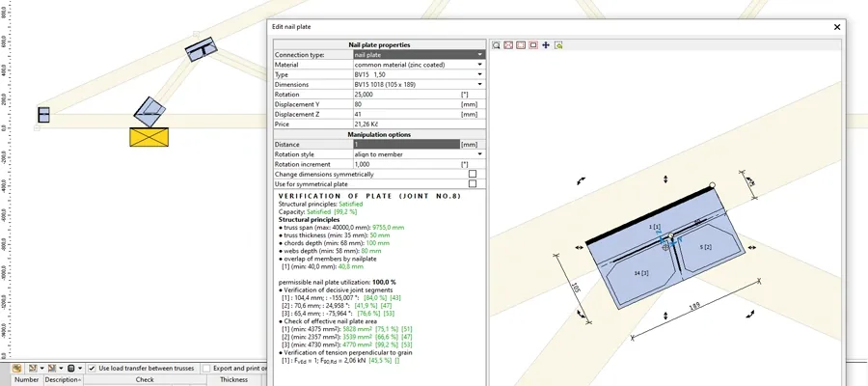Click the first orange icon in bottom toolbar

click(x=16, y=369)
